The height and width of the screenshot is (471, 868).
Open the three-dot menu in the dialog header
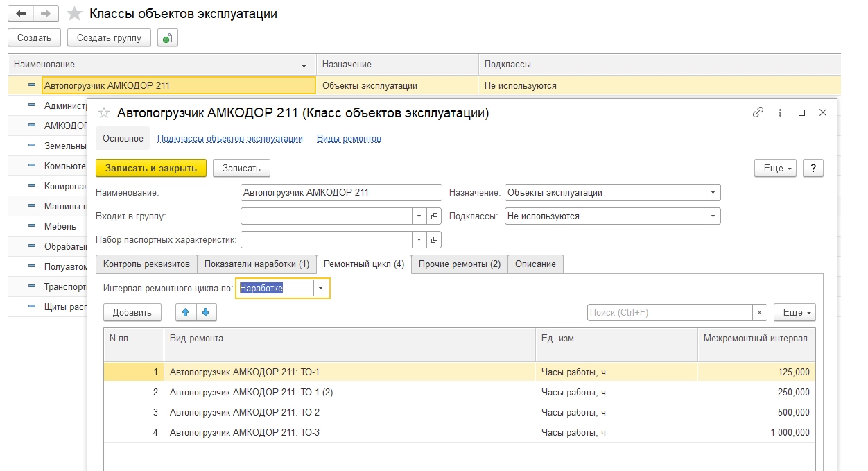pyautogui.click(x=780, y=112)
